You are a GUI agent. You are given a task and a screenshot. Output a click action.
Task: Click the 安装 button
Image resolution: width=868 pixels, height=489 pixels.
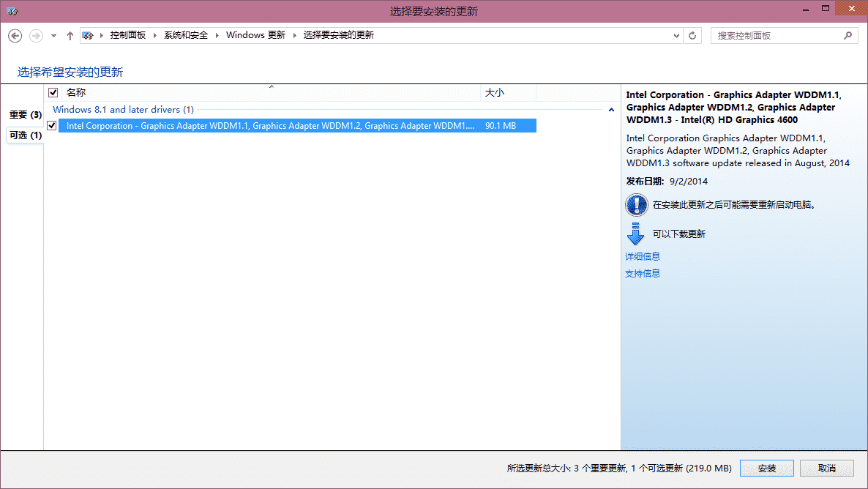766,469
